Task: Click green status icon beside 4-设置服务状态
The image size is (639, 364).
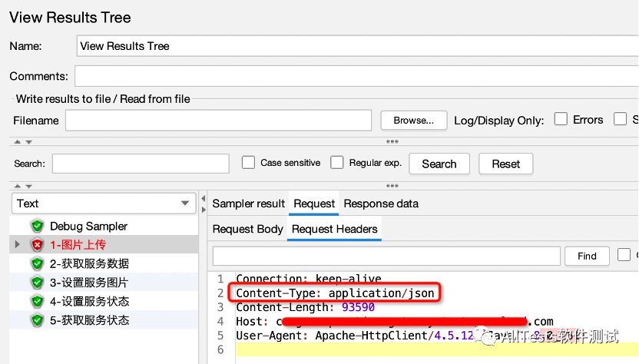Action: coord(37,301)
